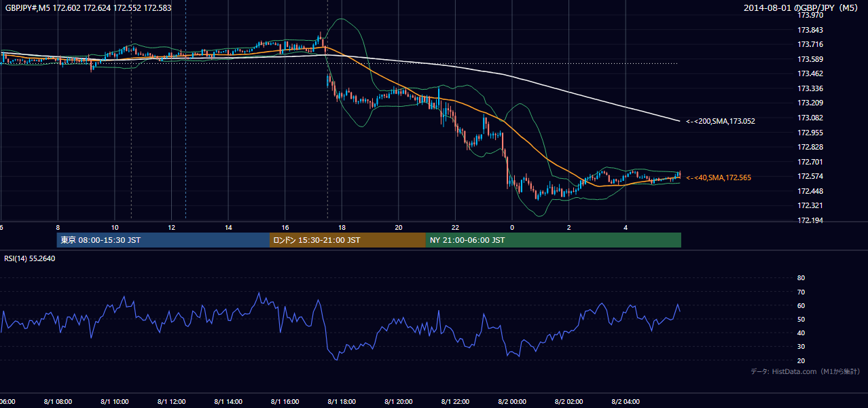Click hour label 18 under price chart
Screen dimensions: 868x408
[342, 228]
